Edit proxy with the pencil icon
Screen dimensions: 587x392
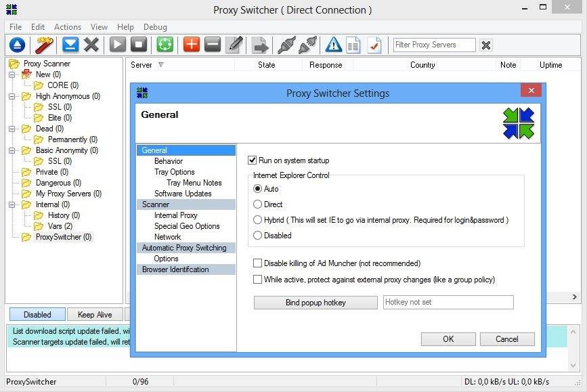(235, 45)
